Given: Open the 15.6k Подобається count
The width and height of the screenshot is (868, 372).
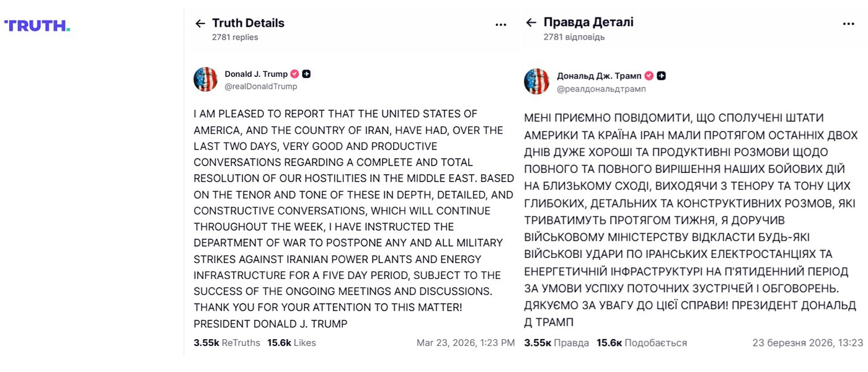Looking at the screenshot, I should click(x=642, y=342).
